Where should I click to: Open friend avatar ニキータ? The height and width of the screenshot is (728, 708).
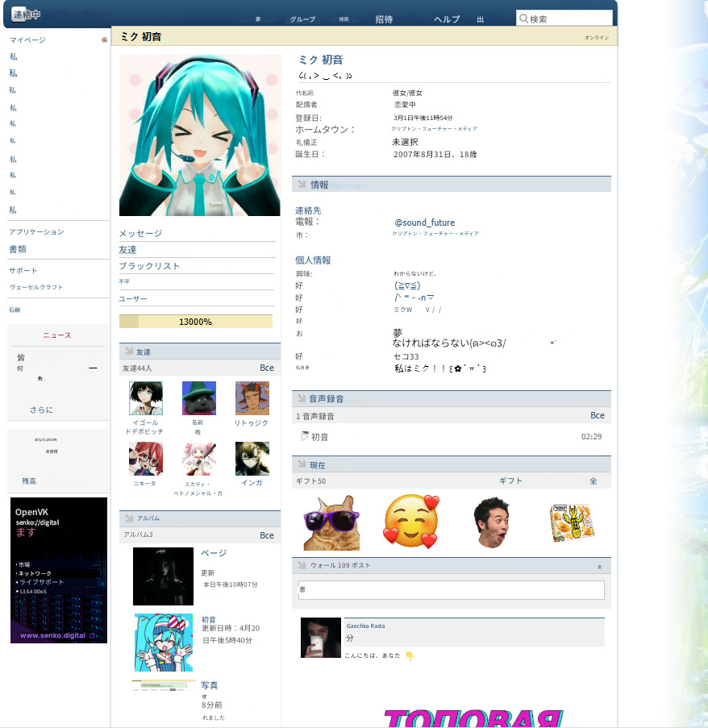[x=146, y=459]
